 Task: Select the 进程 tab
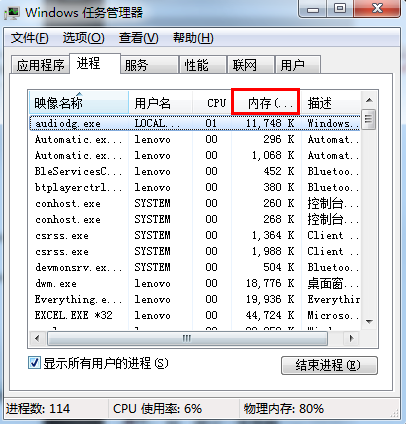coord(95,63)
